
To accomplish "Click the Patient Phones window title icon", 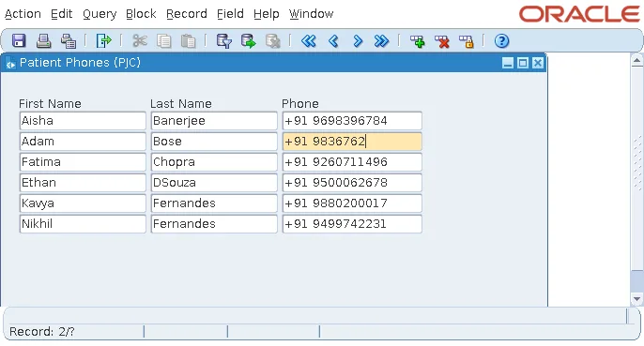I will [10, 63].
